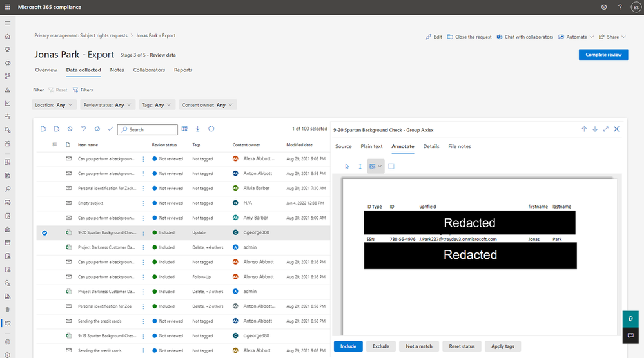Open the Tags filter dropdown

pos(157,105)
